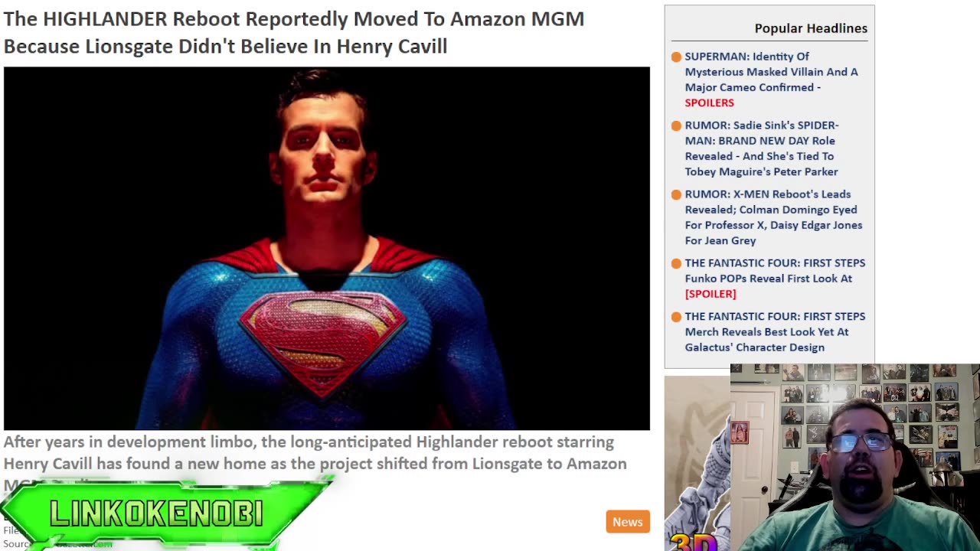This screenshot has width=980, height=551.
Task: Click the orange bullet beside Galactus Merch headline
Action: point(676,318)
